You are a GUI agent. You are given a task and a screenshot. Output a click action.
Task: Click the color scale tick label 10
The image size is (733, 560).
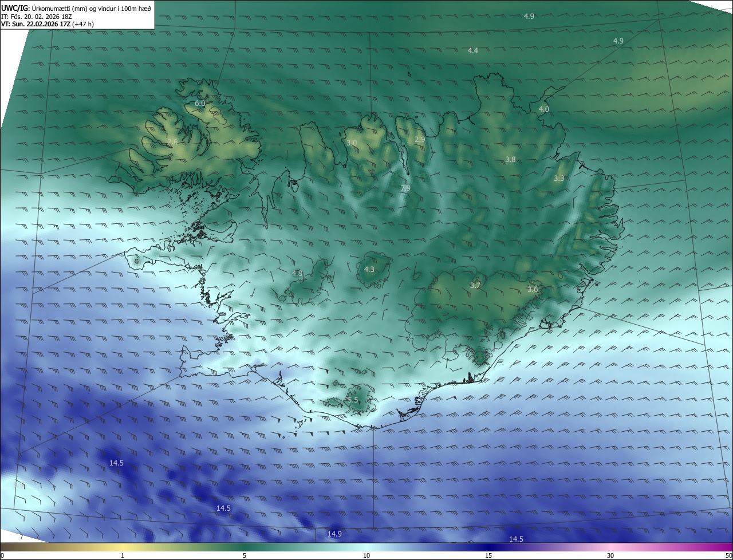(x=366, y=555)
